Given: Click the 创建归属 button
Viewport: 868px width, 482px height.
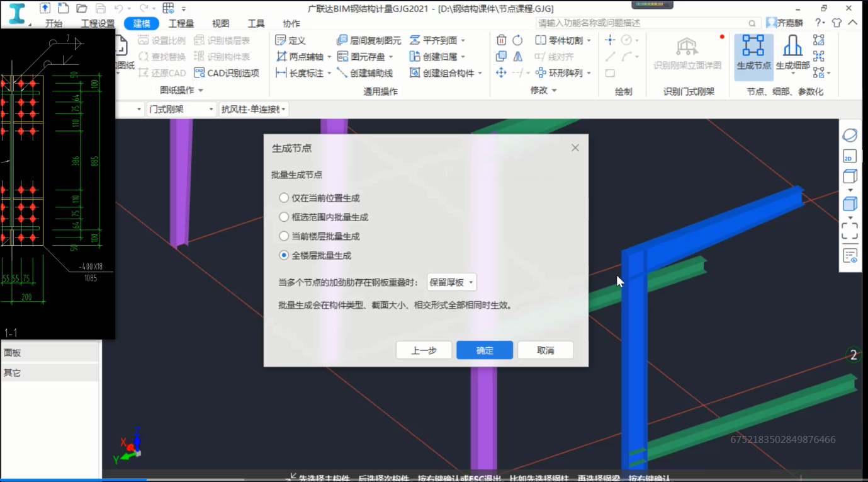Looking at the screenshot, I should pos(434,57).
